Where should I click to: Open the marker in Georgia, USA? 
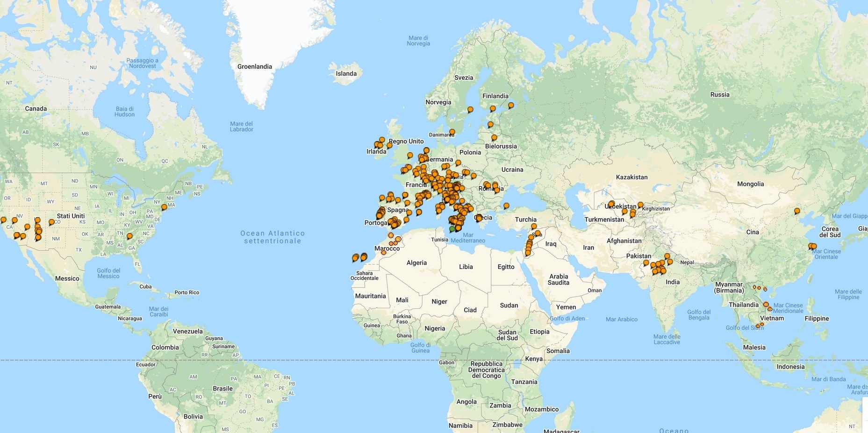tap(129, 236)
